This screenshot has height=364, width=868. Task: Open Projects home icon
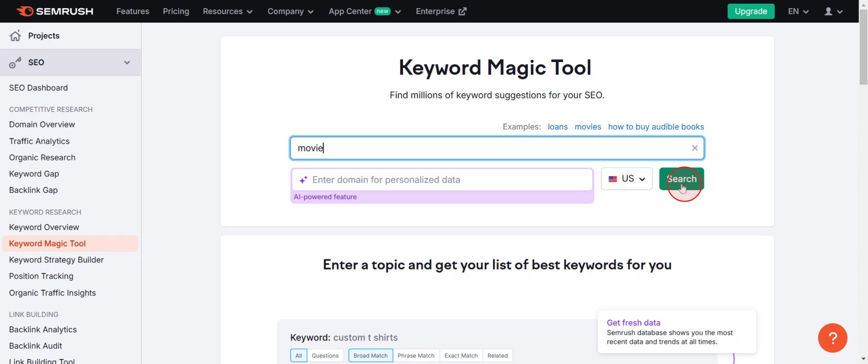(15, 36)
